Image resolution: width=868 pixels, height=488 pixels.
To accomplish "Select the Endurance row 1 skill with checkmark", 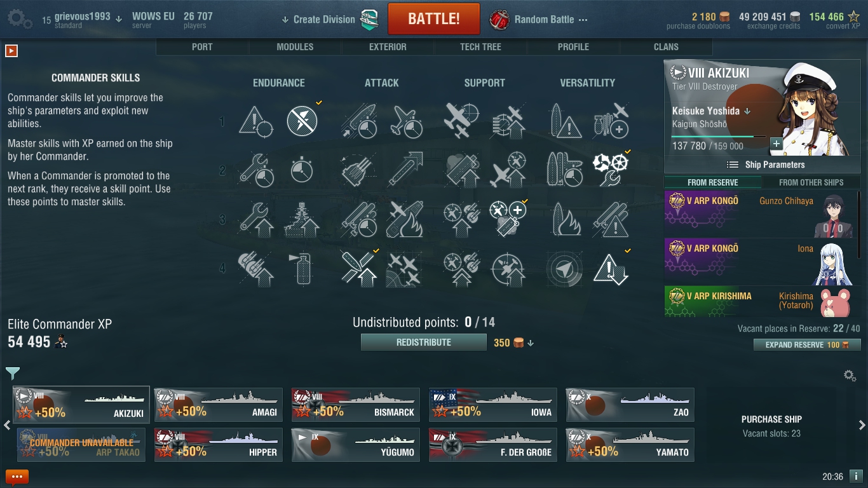I will [x=302, y=121].
